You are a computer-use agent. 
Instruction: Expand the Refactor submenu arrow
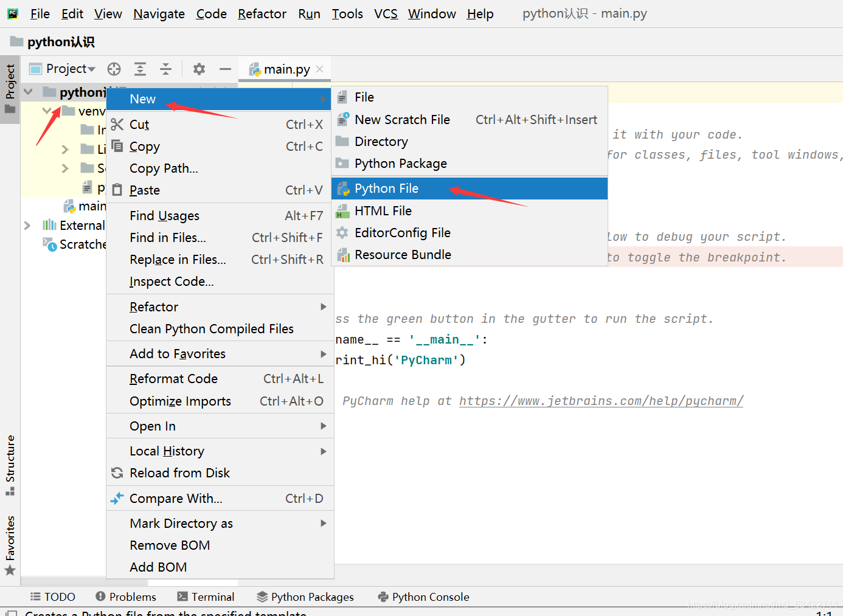pos(324,306)
